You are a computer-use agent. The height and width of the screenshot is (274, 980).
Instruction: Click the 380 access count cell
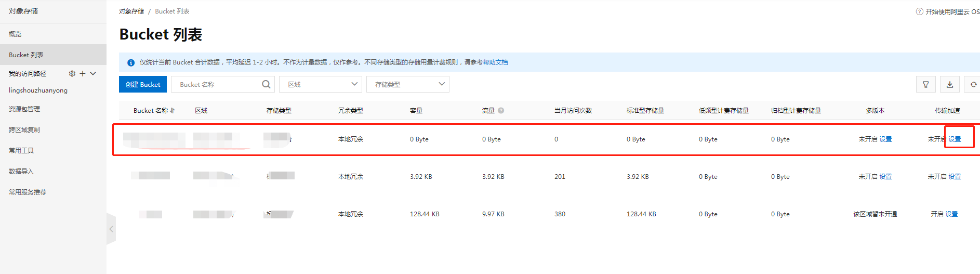pos(560,214)
